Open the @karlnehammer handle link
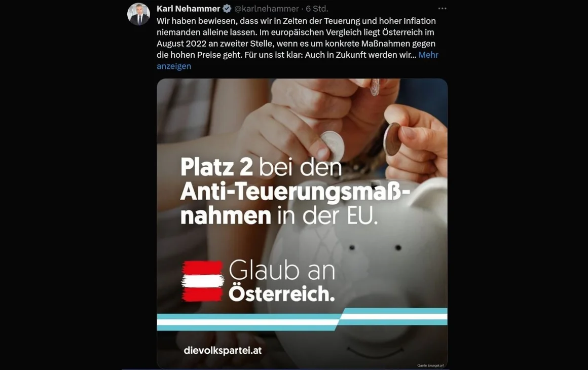This screenshot has width=588, height=370. (266, 9)
